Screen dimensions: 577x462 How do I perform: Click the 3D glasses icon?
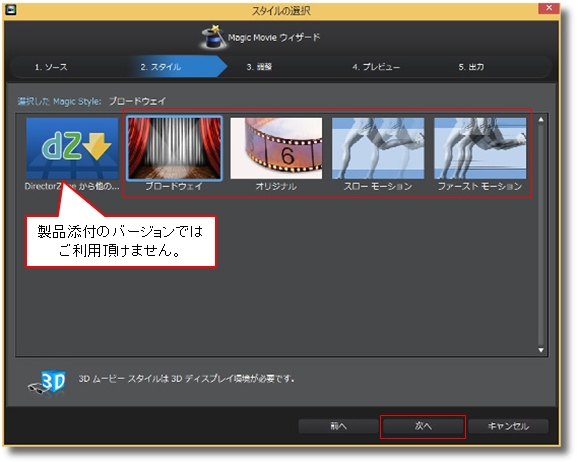pyautogui.click(x=47, y=382)
